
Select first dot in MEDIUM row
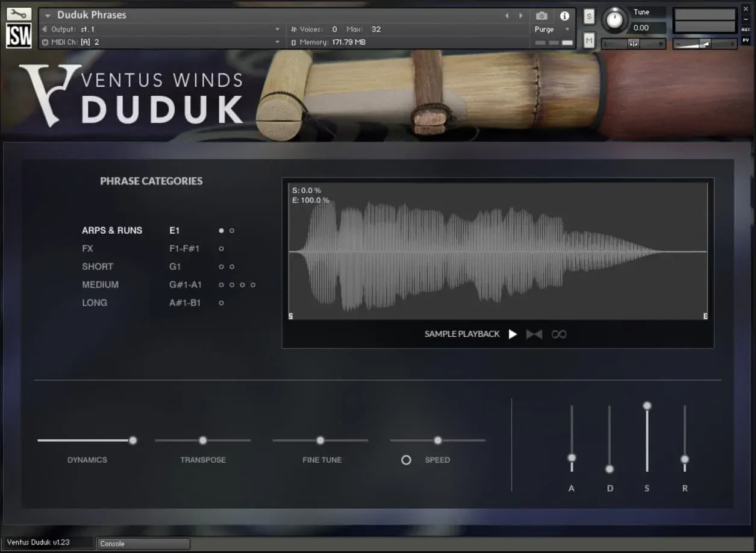221,284
